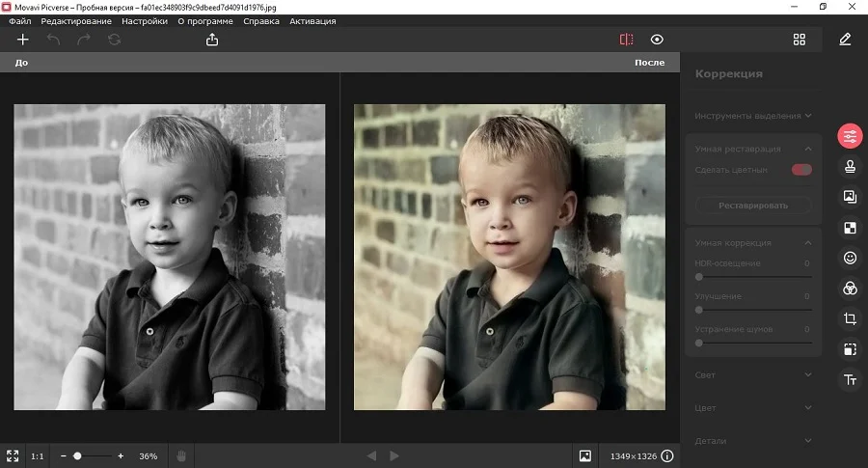The width and height of the screenshot is (868, 468).
Task: Open the retouching stamp tool in the sidebar
Action: coord(850,166)
